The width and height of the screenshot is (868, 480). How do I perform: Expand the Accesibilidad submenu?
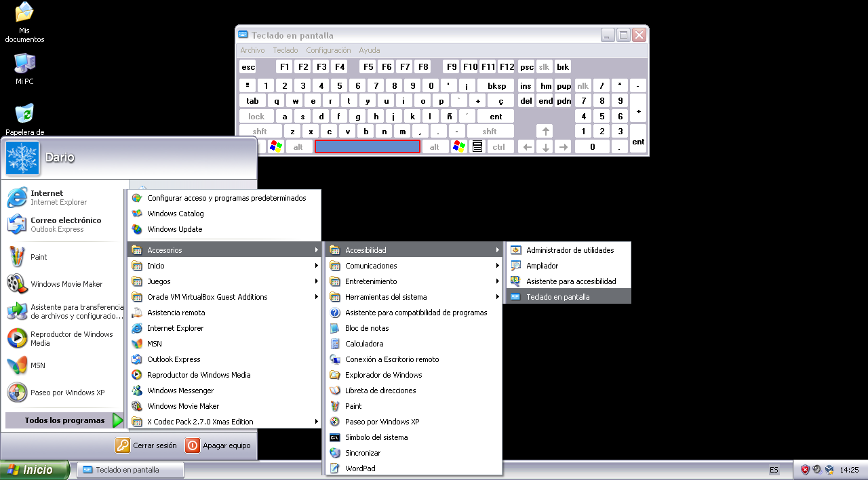coord(414,250)
